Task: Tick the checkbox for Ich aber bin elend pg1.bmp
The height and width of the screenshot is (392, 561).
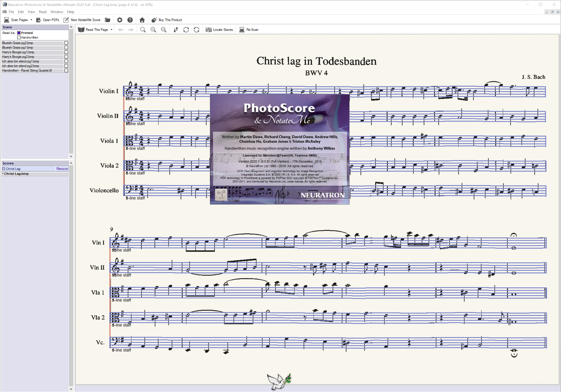Action: (x=66, y=61)
